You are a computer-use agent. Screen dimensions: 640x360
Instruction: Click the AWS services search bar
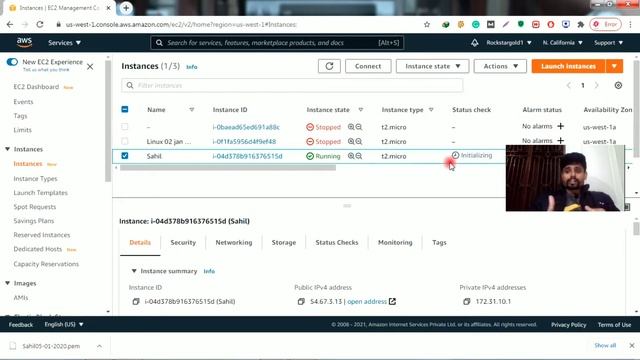click(x=278, y=43)
